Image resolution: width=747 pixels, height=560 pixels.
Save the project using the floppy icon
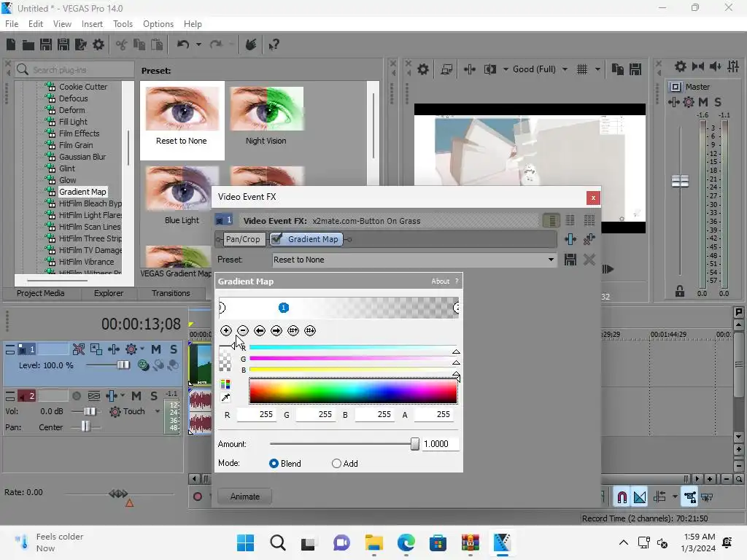pyautogui.click(x=46, y=44)
